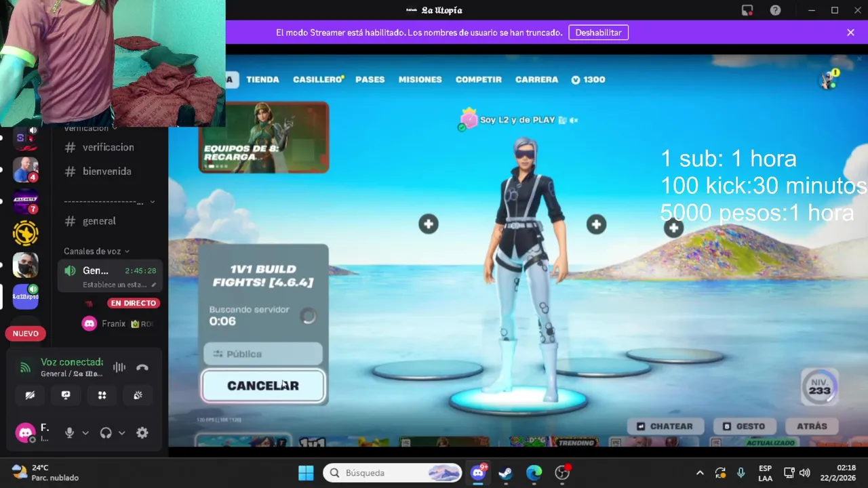Click the EN DIRECTO live badge
The height and width of the screenshot is (488, 868).
coord(134,303)
